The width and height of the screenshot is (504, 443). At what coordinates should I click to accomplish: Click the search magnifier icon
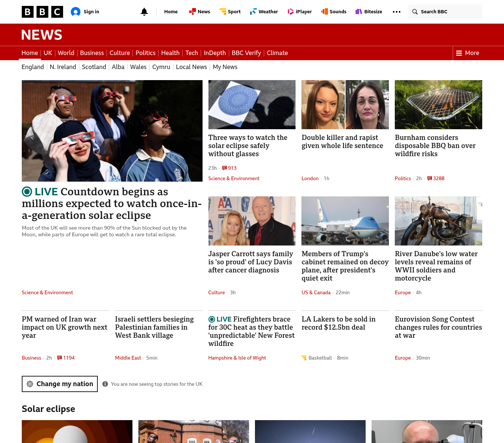415,12
